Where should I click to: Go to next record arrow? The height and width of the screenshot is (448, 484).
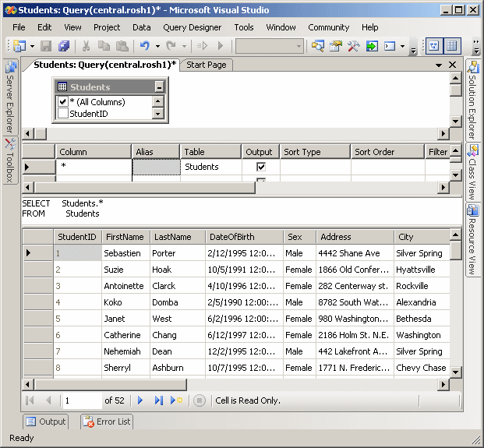140,400
